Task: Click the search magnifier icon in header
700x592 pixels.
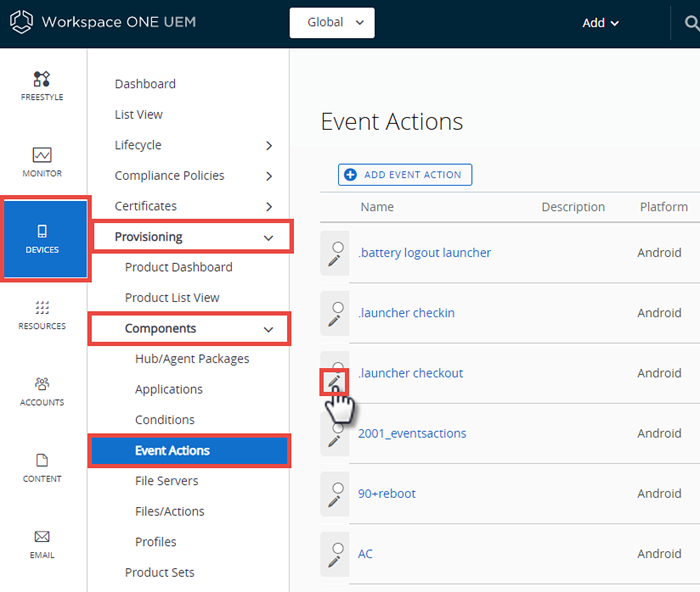Action: (692, 23)
